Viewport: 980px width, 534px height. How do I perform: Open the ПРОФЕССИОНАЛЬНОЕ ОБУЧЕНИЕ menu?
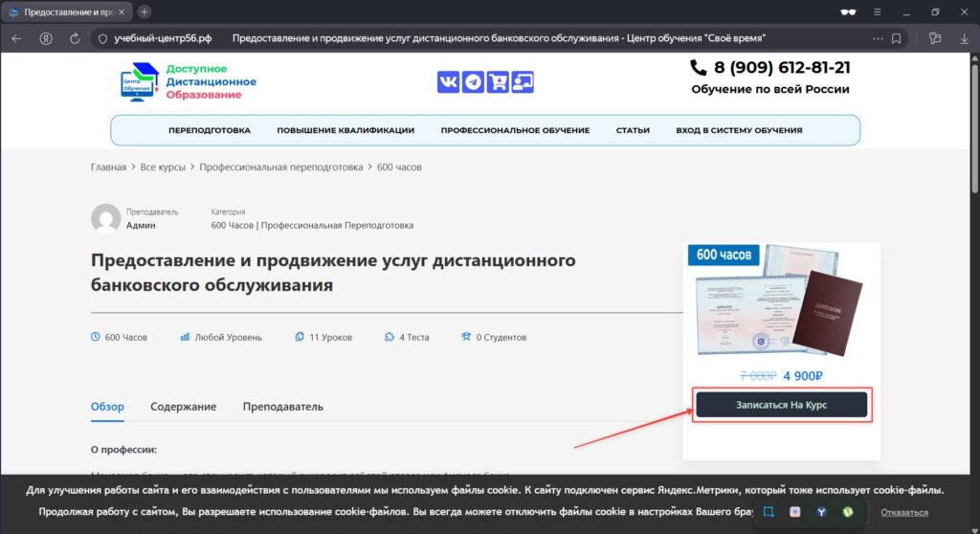[515, 130]
